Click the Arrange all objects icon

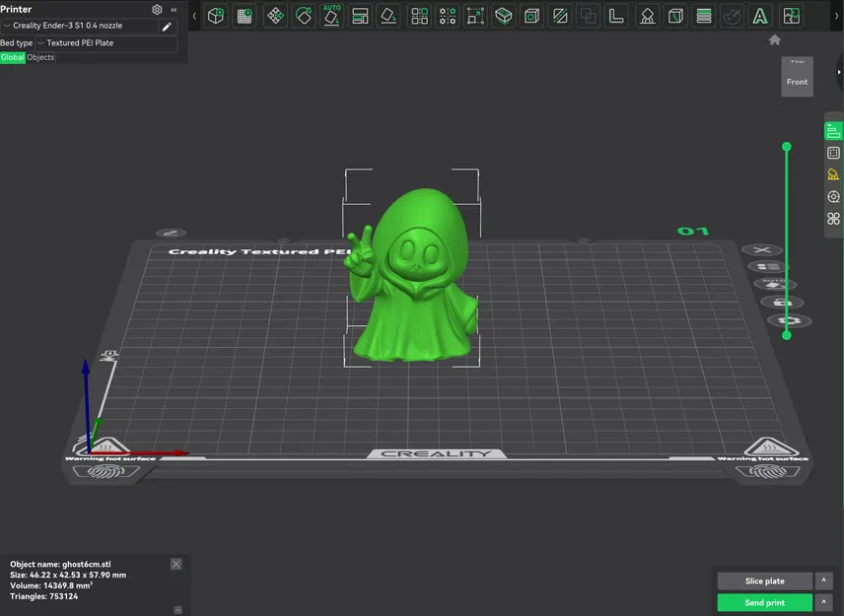click(360, 16)
